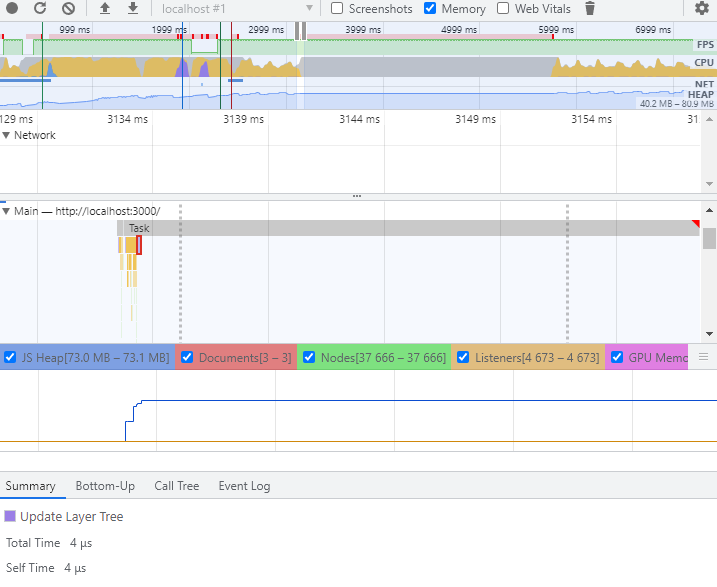Screen dimensions: 717x587
Task: Click the Main — http://localhost:3000/ track title
Action: click(87, 211)
